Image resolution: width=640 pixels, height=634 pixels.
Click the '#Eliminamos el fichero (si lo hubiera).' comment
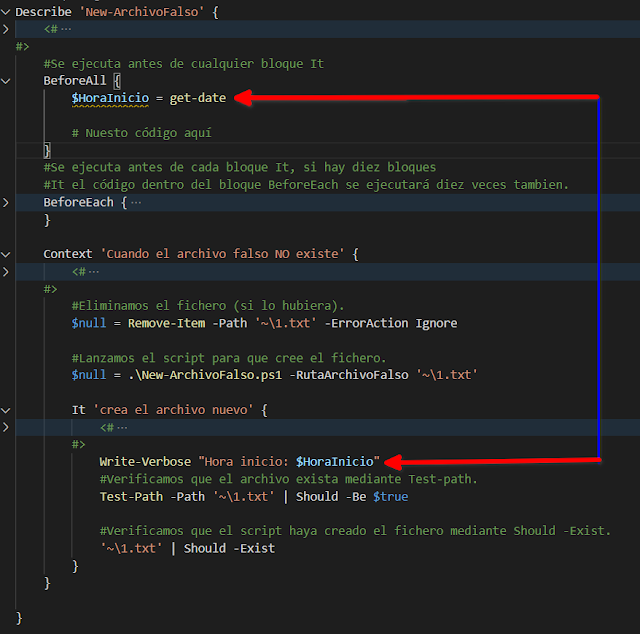208,306
